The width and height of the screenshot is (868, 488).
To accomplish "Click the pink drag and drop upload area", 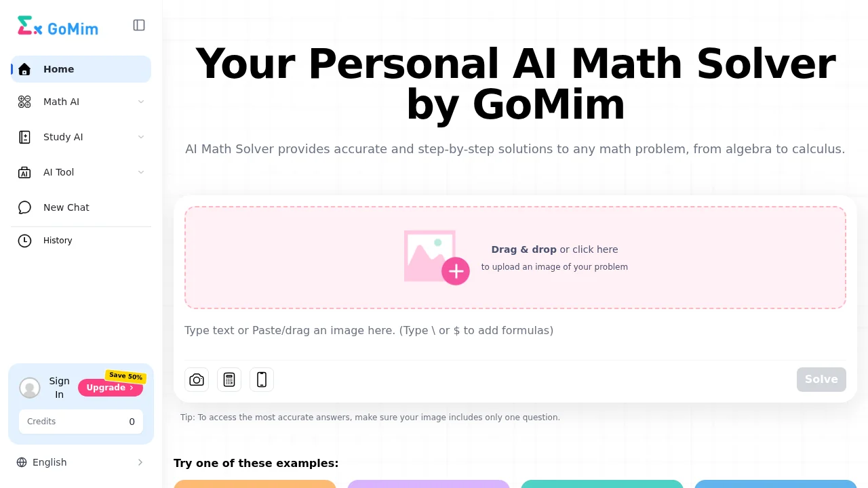I will pos(515,257).
